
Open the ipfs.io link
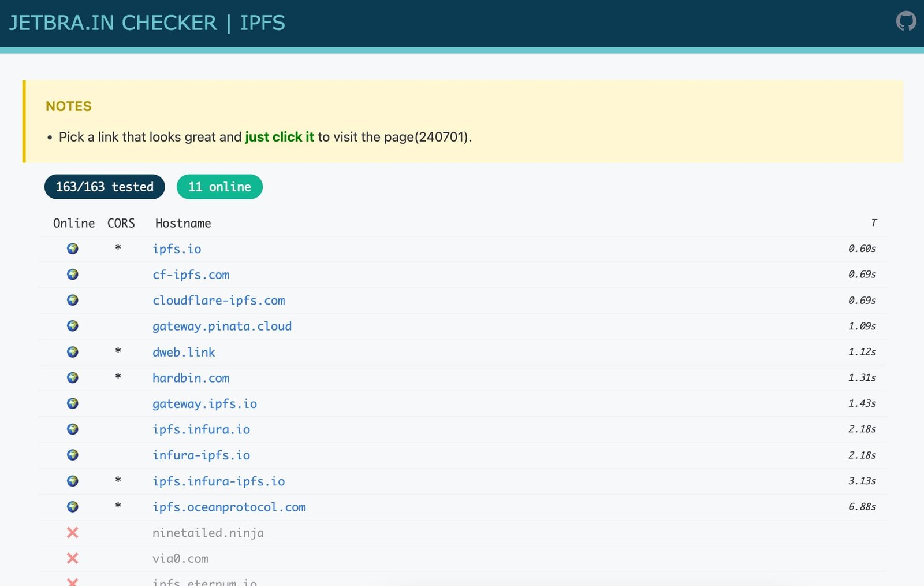(177, 249)
